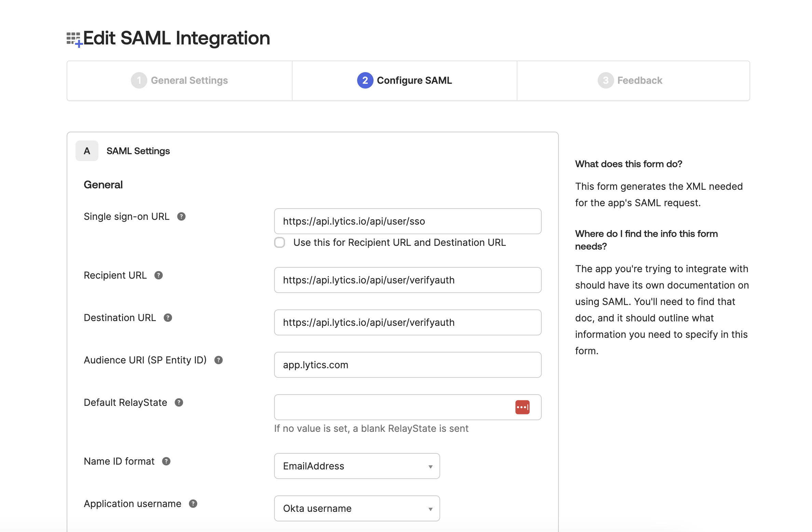Image resolution: width=812 pixels, height=532 pixels.
Task: Click 'If no value is set' hint text
Action: click(x=371, y=428)
